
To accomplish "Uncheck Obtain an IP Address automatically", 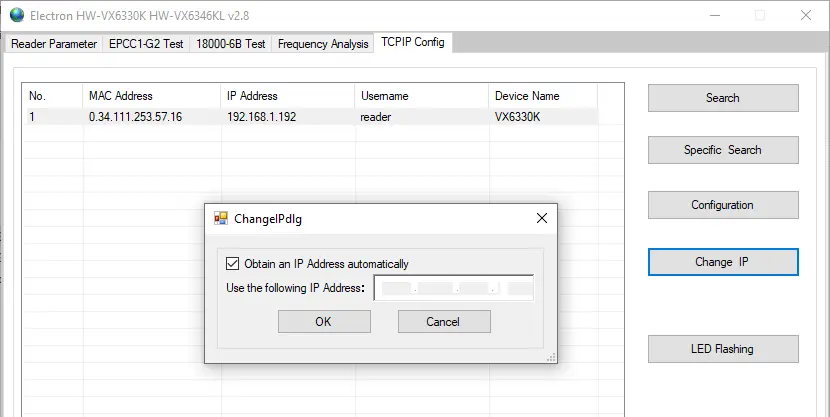I will click(234, 264).
